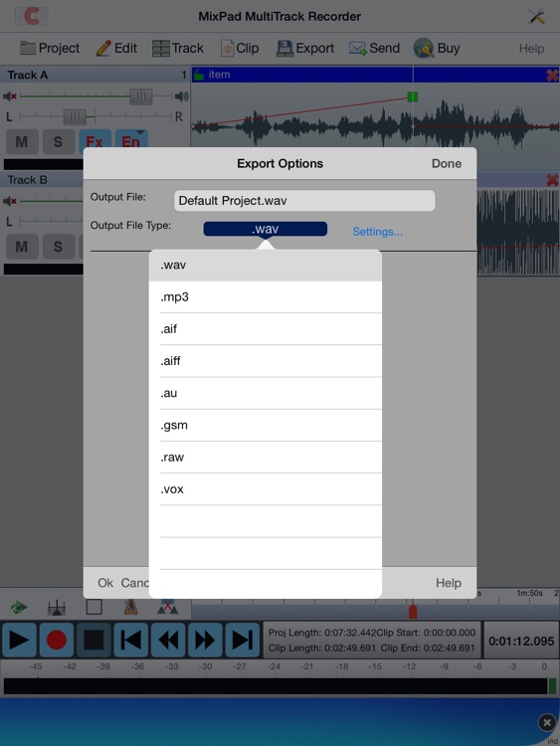Click the NCH logo icon
The width and height of the screenshot is (560, 746).
tap(31, 16)
